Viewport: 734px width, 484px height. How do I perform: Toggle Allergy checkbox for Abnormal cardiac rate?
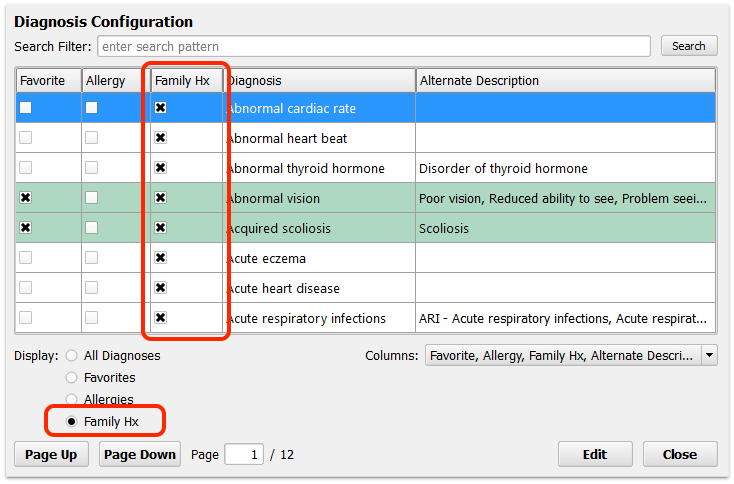click(x=91, y=108)
